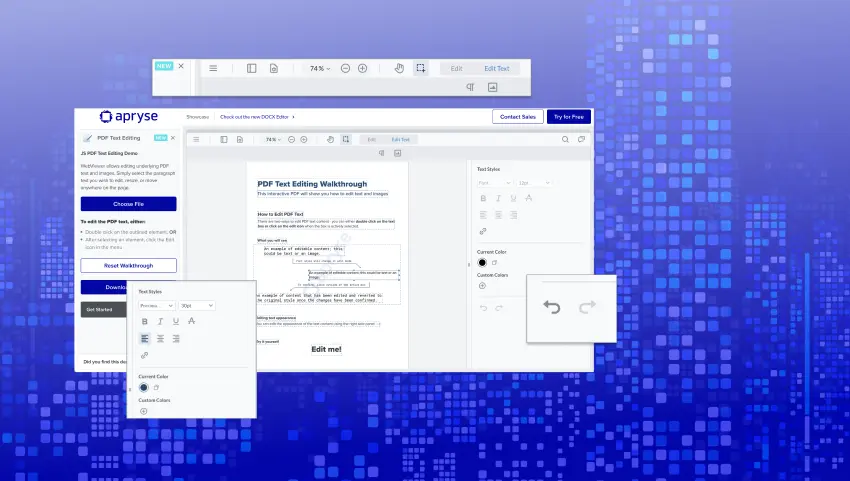This screenshot has height=481, width=850.
Task: Click add image icon below main viewer toolbar
Action: [397, 153]
